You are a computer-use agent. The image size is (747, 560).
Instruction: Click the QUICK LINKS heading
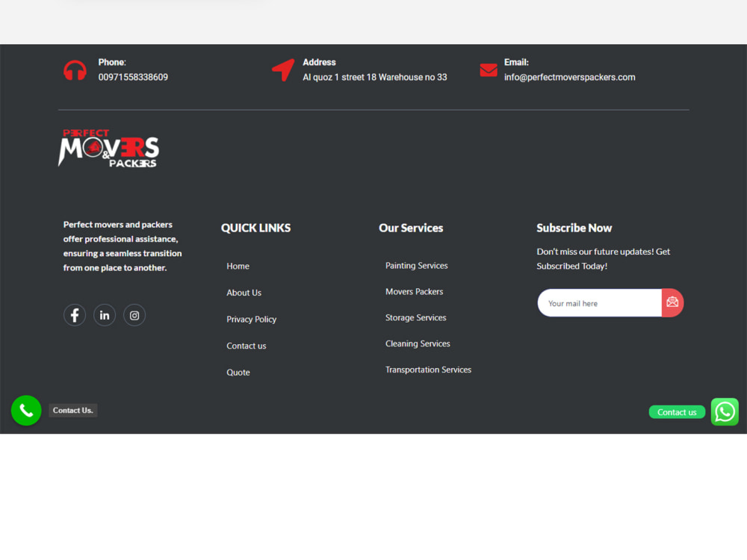[x=255, y=228]
